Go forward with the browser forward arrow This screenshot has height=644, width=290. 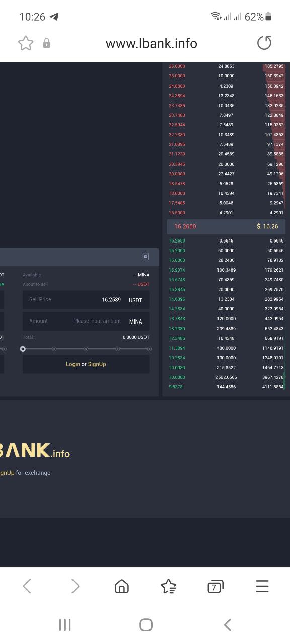tap(75, 586)
